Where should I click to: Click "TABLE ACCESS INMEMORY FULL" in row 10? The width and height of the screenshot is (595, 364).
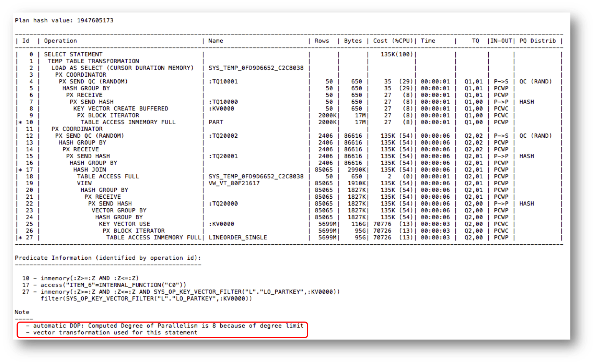click(x=128, y=122)
